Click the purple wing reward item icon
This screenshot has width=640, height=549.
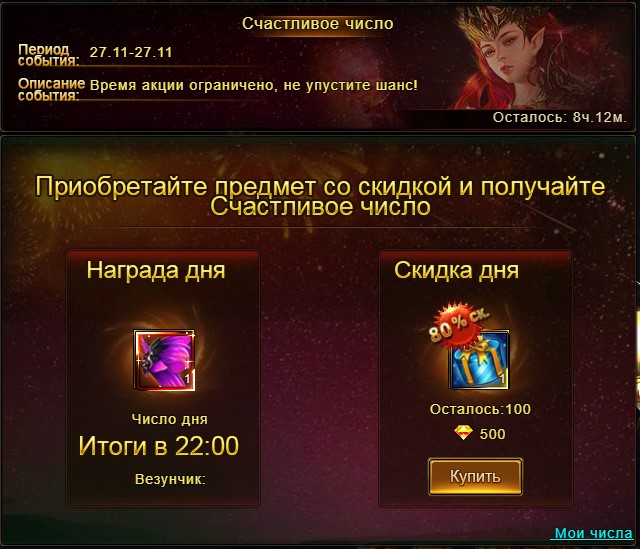click(164, 360)
